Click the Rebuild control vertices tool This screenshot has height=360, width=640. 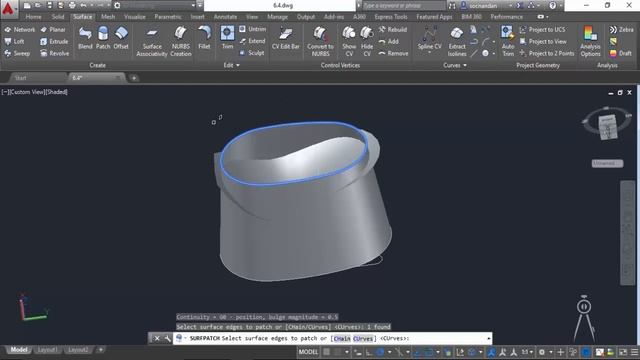[x=393, y=29]
